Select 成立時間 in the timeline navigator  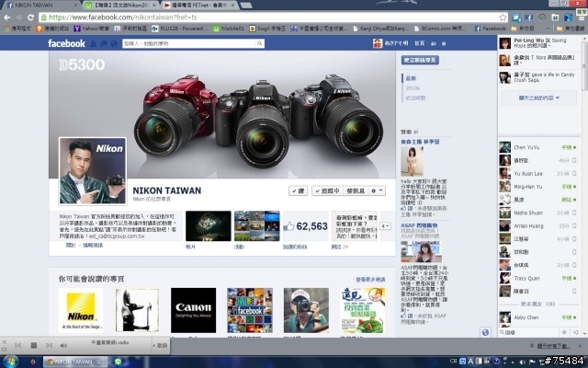click(415, 98)
